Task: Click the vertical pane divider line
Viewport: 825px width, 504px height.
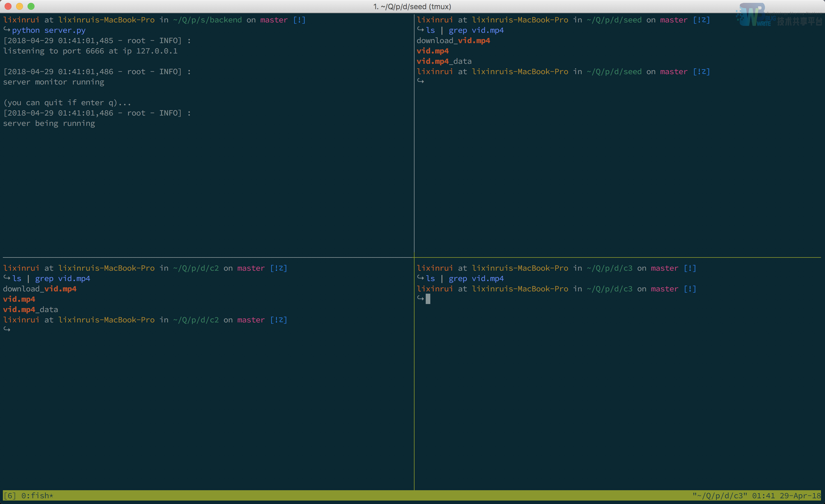Action: (x=414, y=168)
